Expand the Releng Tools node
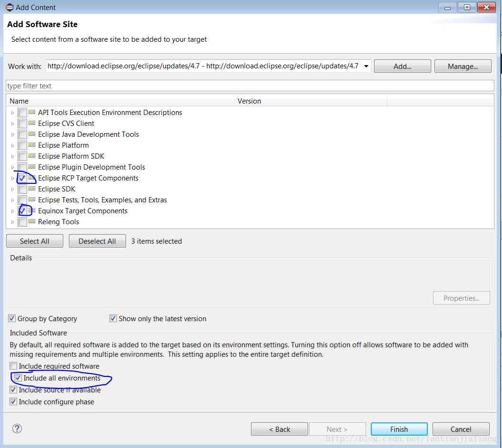The image size is (502, 448). click(x=12, y=222)
